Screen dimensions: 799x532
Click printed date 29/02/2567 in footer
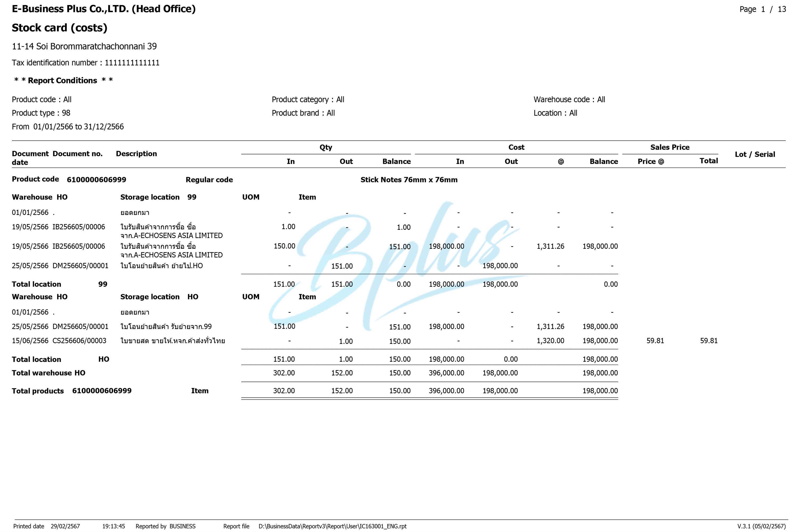click(x=65, y=526)
